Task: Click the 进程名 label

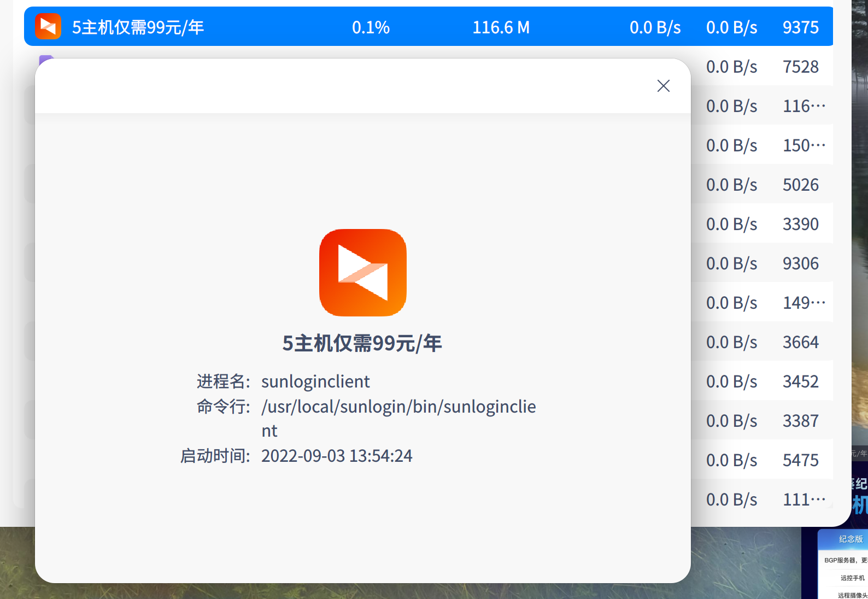Action: pyautogui.click(x=224, y=381)
